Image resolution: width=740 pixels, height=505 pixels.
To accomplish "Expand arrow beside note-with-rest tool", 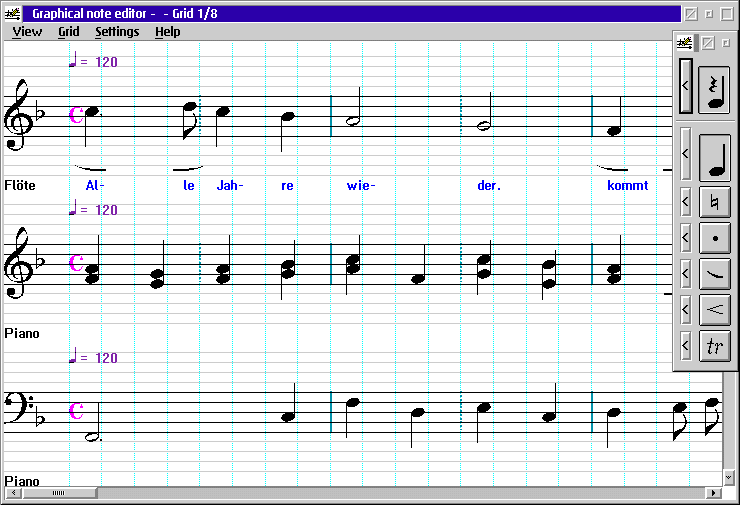I will click(686, 86).
